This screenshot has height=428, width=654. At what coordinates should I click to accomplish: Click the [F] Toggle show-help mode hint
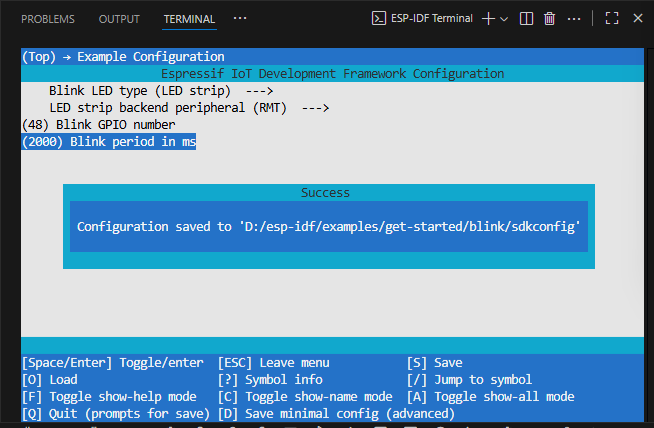pyautogui.click(x=109, y=397)
